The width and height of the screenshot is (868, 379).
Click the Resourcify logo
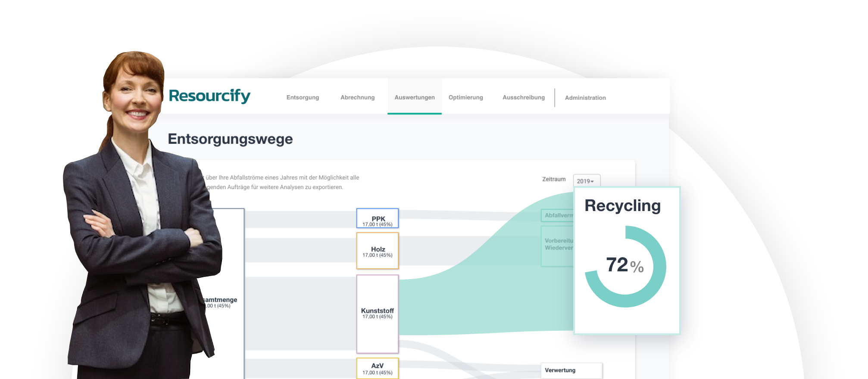(209, 96)
